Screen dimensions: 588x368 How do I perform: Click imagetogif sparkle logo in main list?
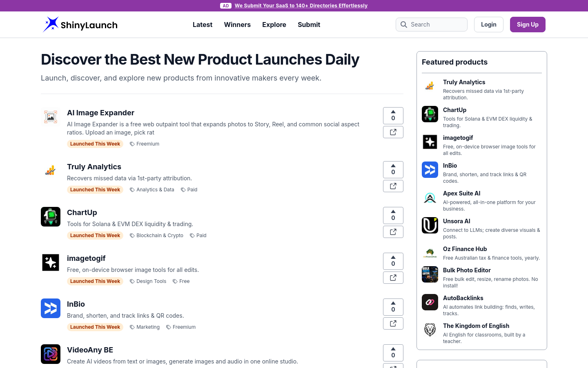point(51,263)
